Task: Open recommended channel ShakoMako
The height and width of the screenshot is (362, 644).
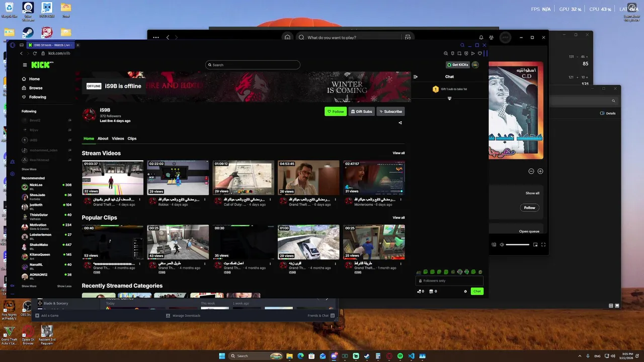Action: click(x=46, y=246)
